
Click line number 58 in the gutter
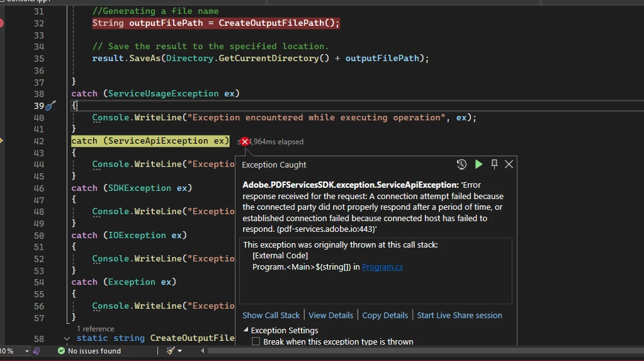coord(38,339)
